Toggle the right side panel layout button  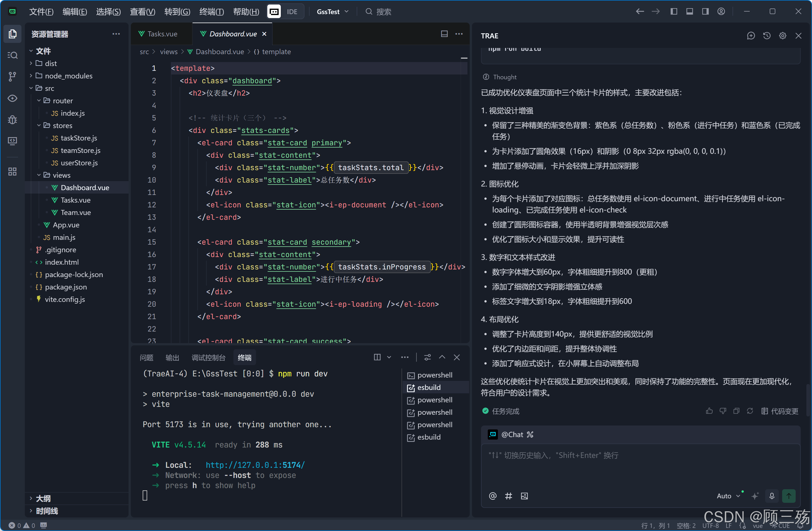pyautogui.click(x=705, y=12)
